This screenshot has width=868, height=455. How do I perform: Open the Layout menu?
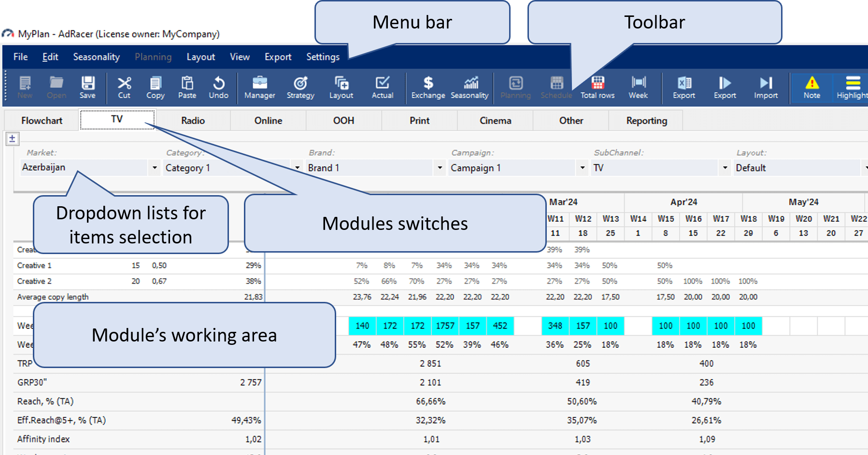[x=200, y=57]
